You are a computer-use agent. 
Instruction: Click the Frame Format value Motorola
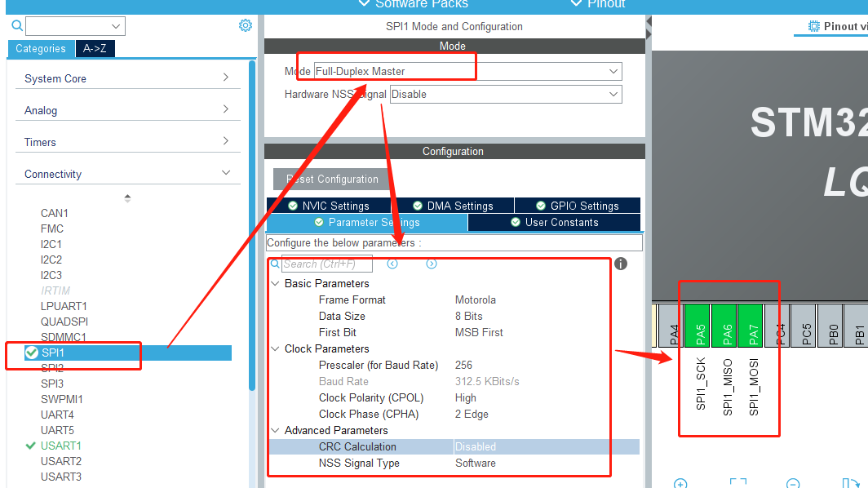click(x=475, y=299)
